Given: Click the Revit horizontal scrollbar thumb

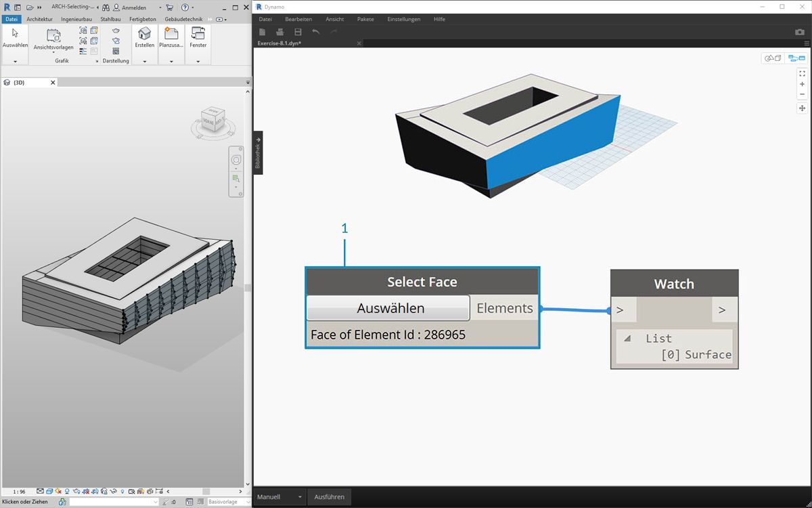Looking at the screenshot, I should [206, 491].
